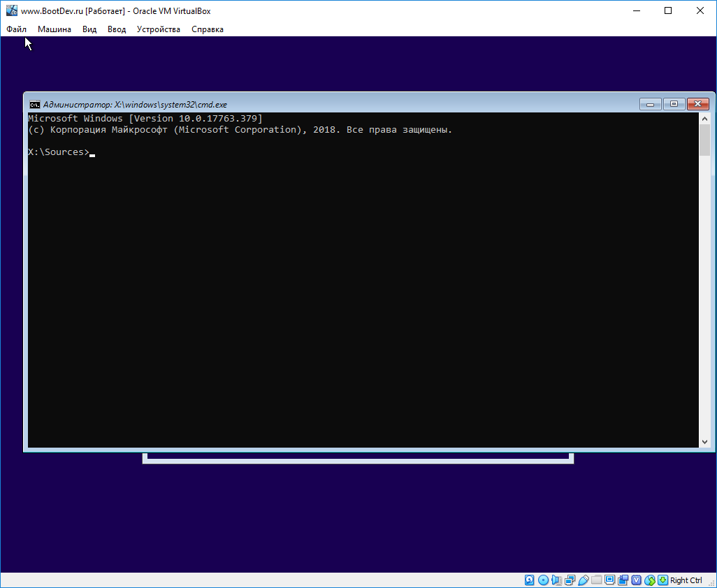This screenshot has width=717, height=588.
Task: Click the Right Ctrl host key label
Action: click(x=686, y=580)
